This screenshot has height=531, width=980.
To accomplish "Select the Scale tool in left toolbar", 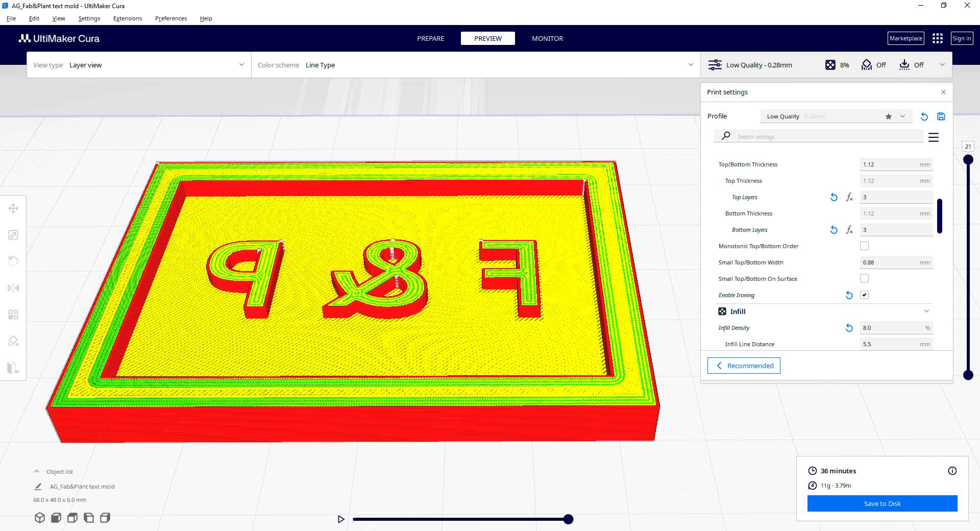I will click(13, 235).
